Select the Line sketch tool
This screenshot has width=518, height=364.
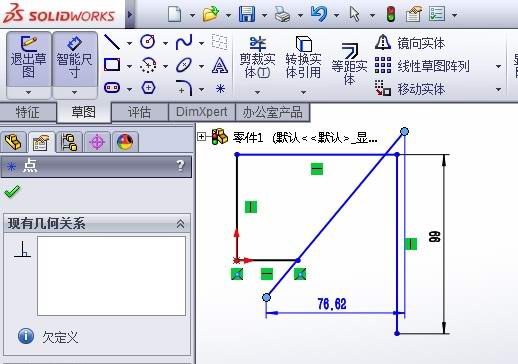point(112,42)
